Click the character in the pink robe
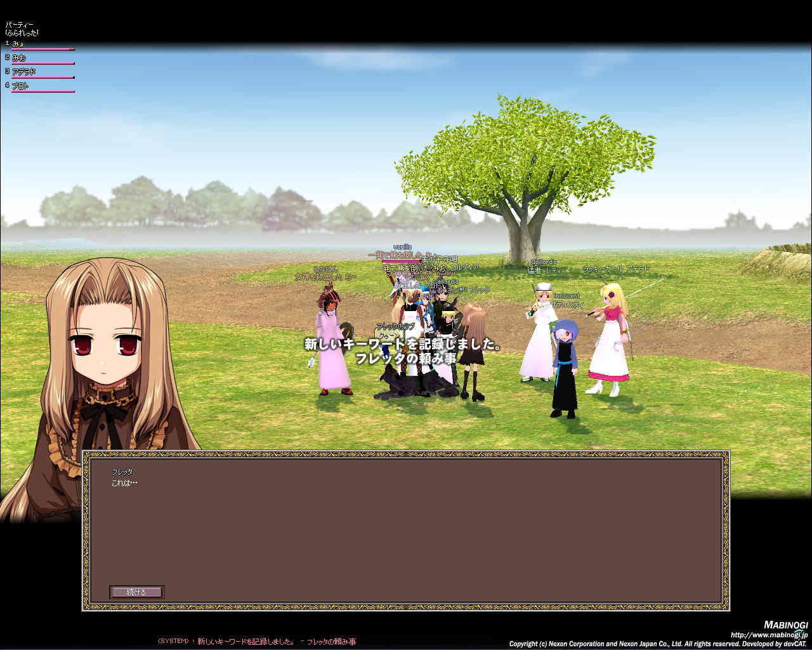This screenshot has width=812, height=650. (333, 349)
